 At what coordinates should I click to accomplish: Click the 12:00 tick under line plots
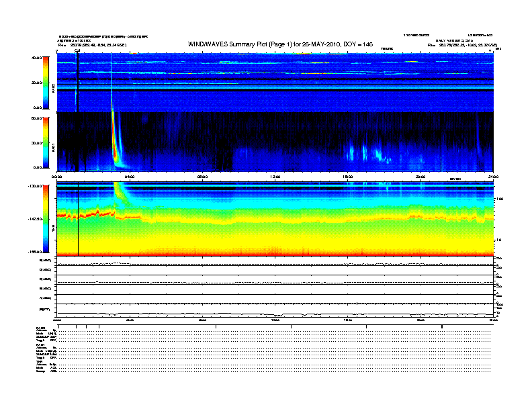point(275,320)
